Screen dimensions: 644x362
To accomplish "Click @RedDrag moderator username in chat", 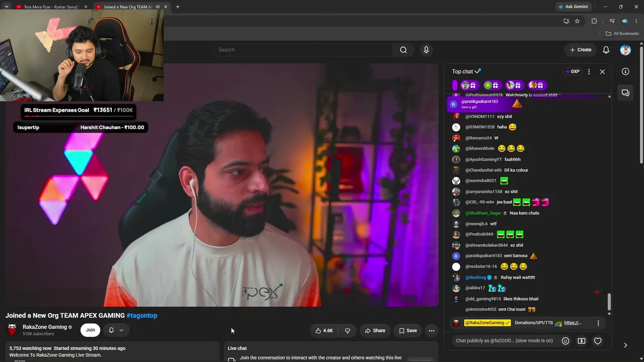I will tap(475, 278).
